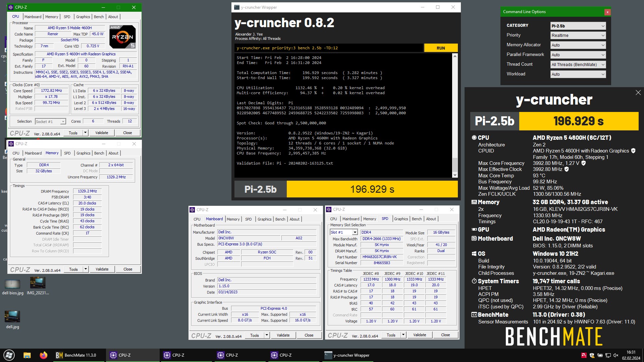This screenshot has height=362, width=644.
Task: Click the Windows OS icon in BenchMate panel
Action: [474, 254]
